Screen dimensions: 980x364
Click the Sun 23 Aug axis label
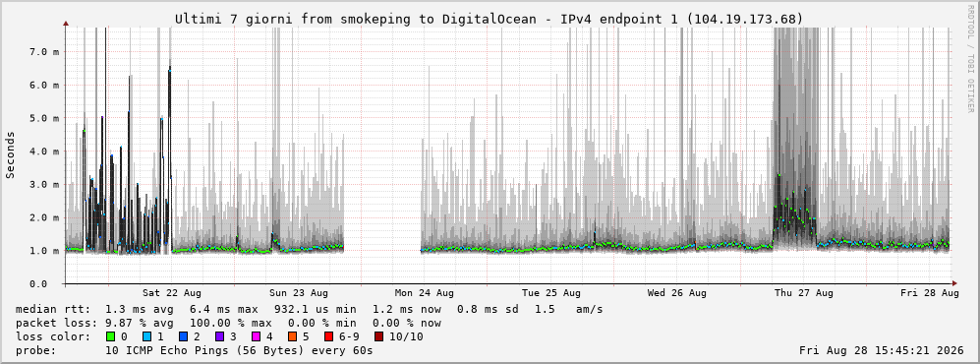pyautogui.click(x=298, y=293)
